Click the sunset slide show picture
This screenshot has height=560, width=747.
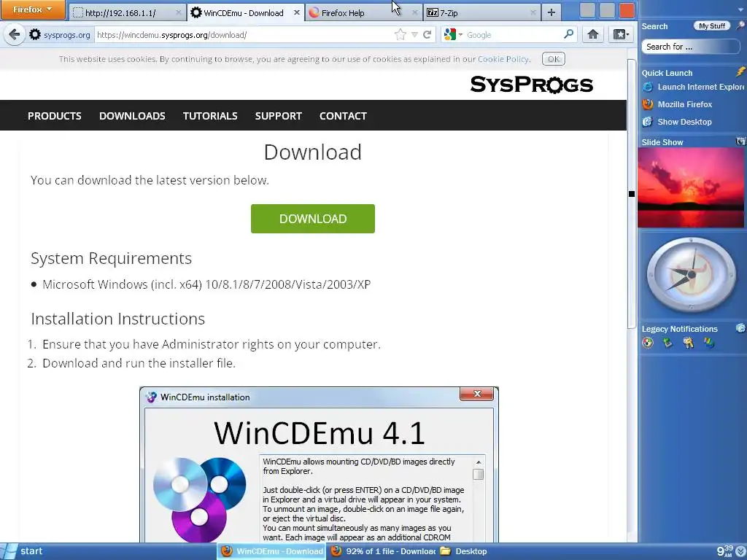[x=691, y=187]
